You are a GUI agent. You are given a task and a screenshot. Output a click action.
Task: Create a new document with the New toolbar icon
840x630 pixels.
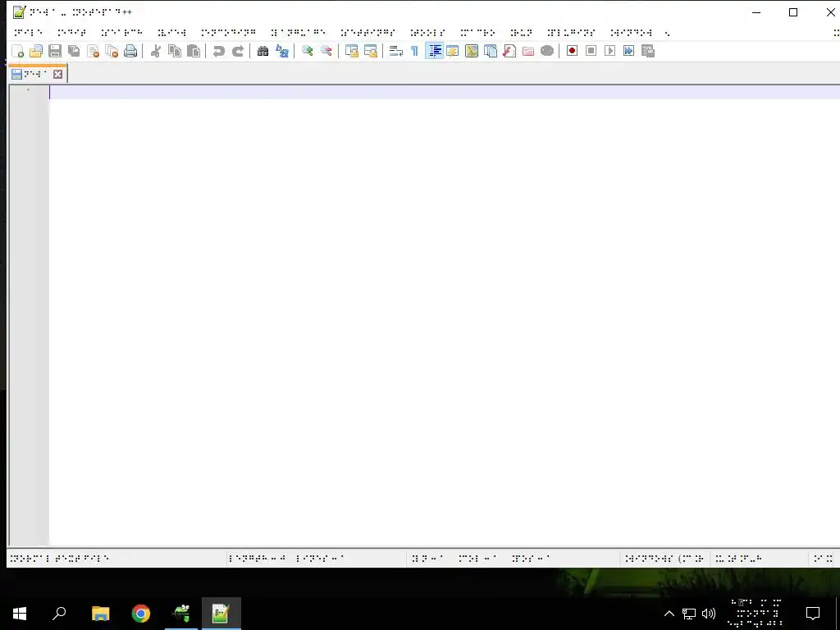tap(18, 51)
